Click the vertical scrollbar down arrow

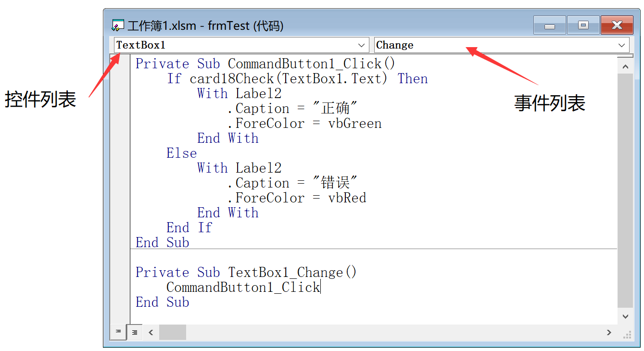(625, 316)
